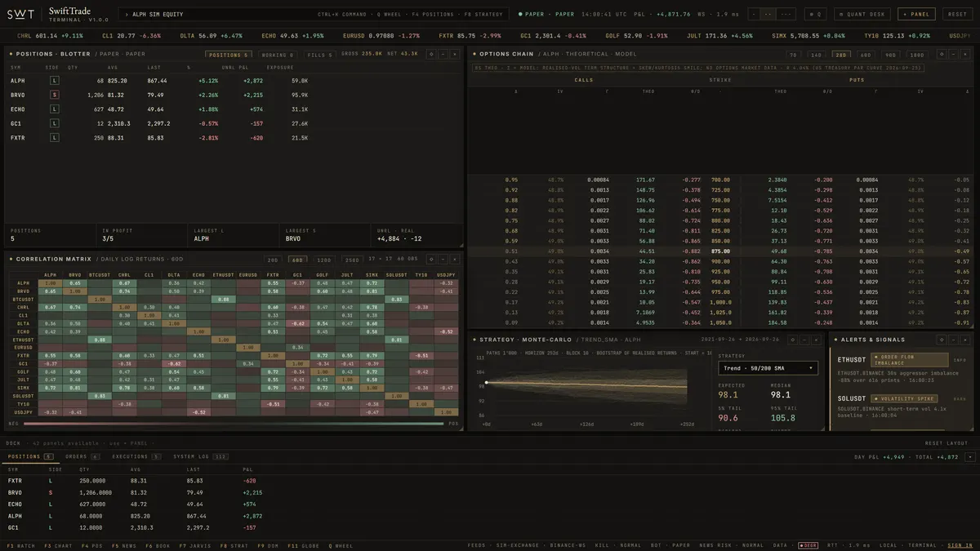Minimize the Alerts & Signals panel

tap(953, 339)
